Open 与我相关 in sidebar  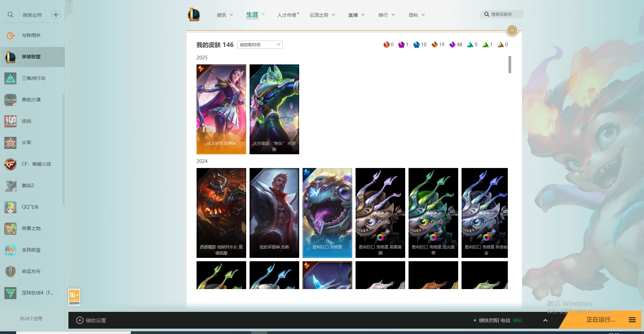[x=32, y=35]
